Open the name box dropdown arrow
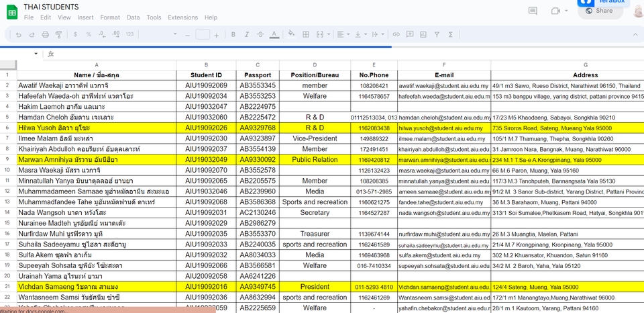The image size is (644, 313). tap(36, 54)
